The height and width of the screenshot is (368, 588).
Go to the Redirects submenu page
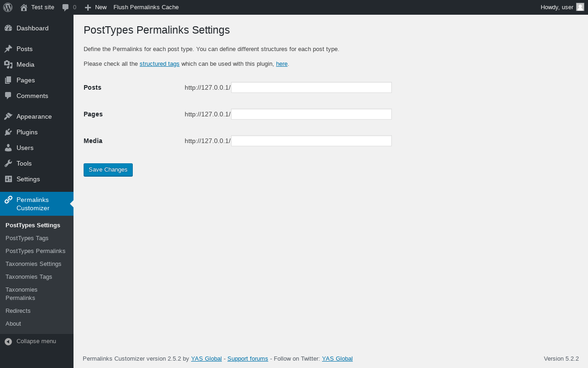[x=18, y=311]
